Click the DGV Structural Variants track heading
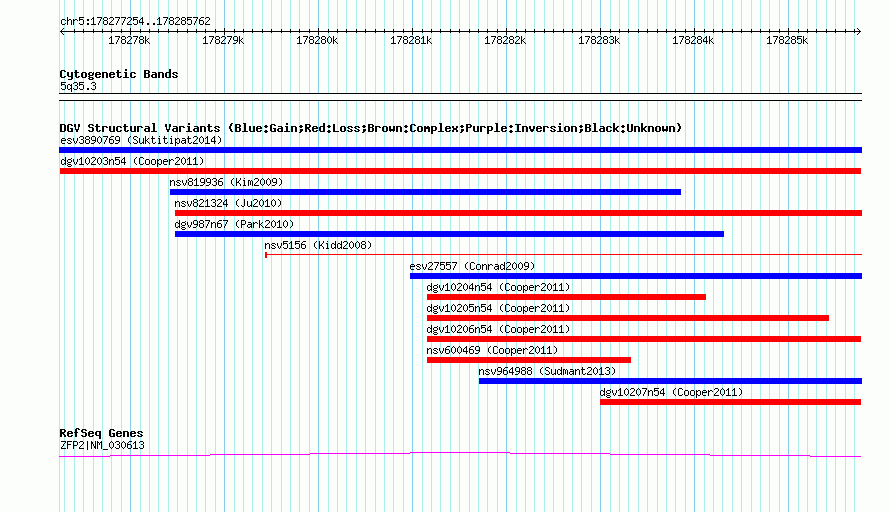Viewport: 890px width, 512px height. click(x=371, y=128)
